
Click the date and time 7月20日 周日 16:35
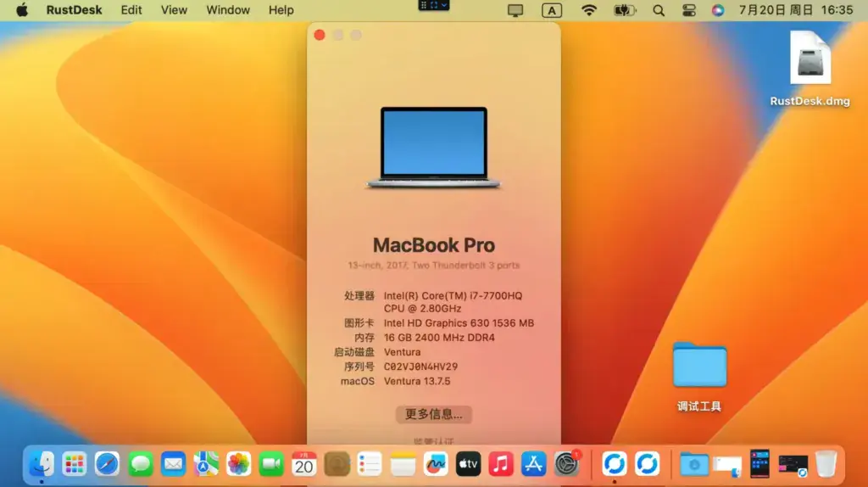pos(795,10)
